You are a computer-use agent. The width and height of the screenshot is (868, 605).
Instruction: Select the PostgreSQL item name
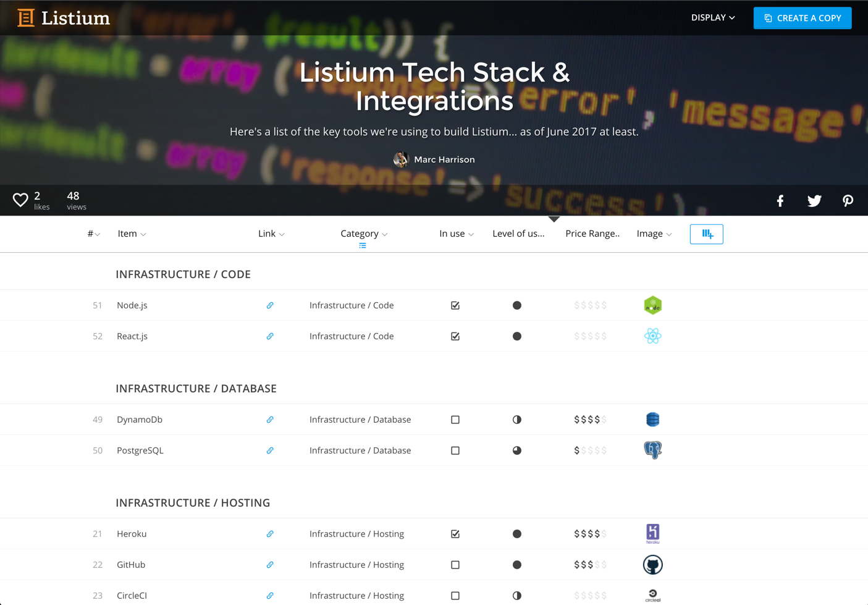(140, 451)
